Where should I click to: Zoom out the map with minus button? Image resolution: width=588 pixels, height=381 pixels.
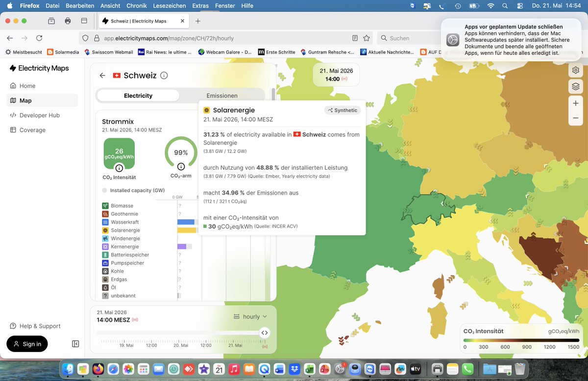coord(575,118)
